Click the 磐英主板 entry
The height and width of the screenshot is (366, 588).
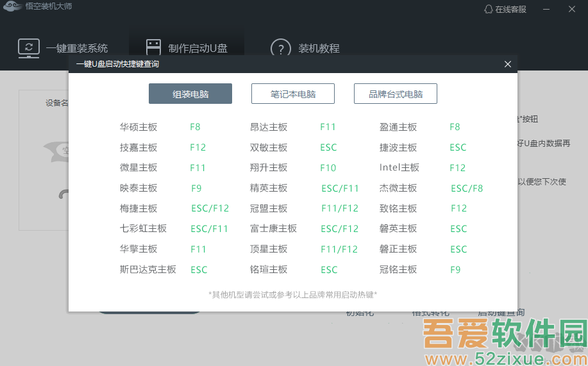click(398, 228)
